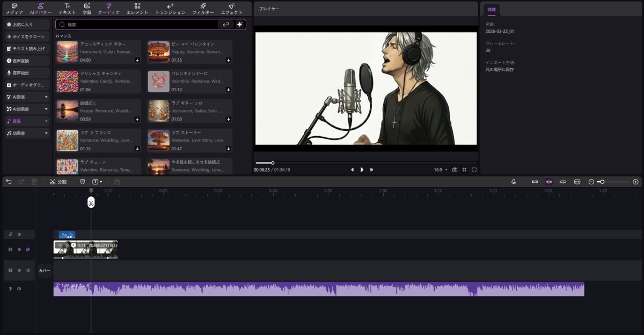
Task: Open the フィルター tab
Action: tap(203, 9)
